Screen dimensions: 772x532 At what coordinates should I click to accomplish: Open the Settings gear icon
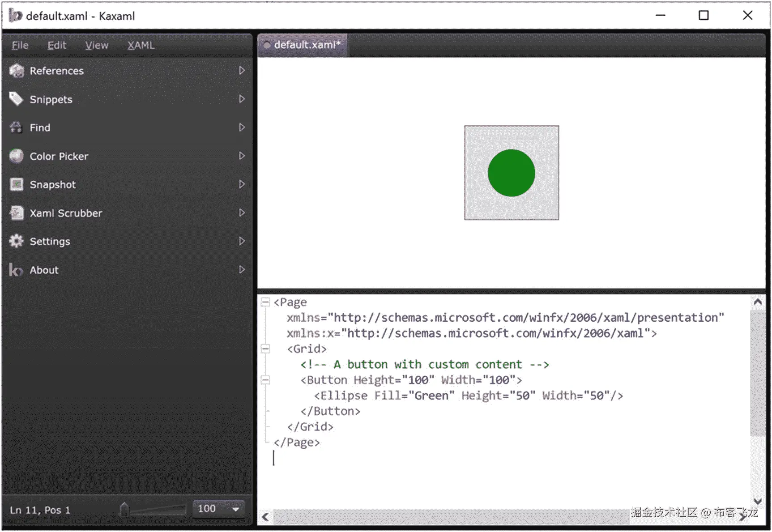point(17,241)
